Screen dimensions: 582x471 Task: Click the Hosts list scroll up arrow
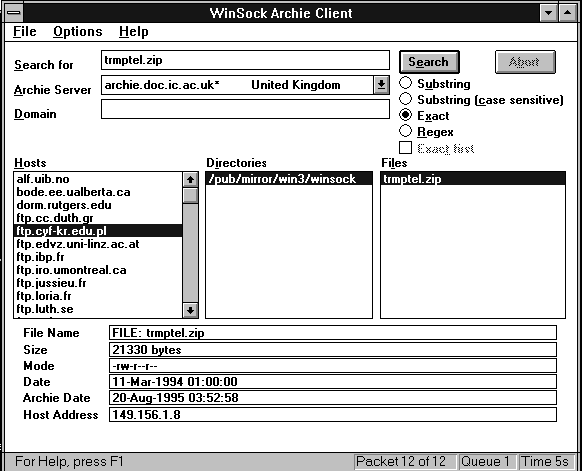click(x=190, y=180)
